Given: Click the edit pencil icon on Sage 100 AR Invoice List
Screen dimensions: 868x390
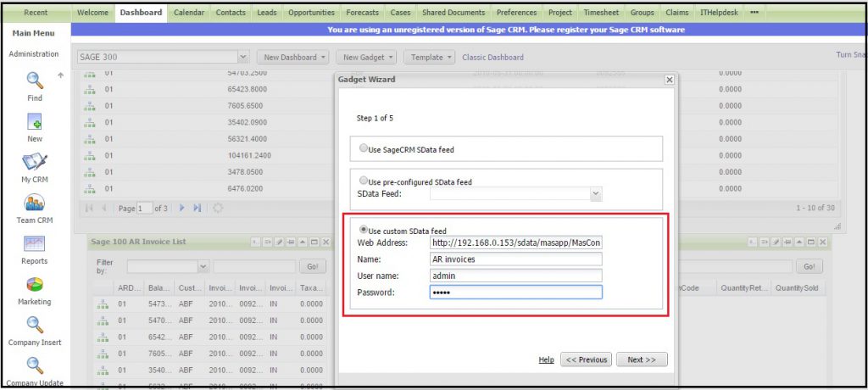Looking at the screenshot, I should pos(280,242).
